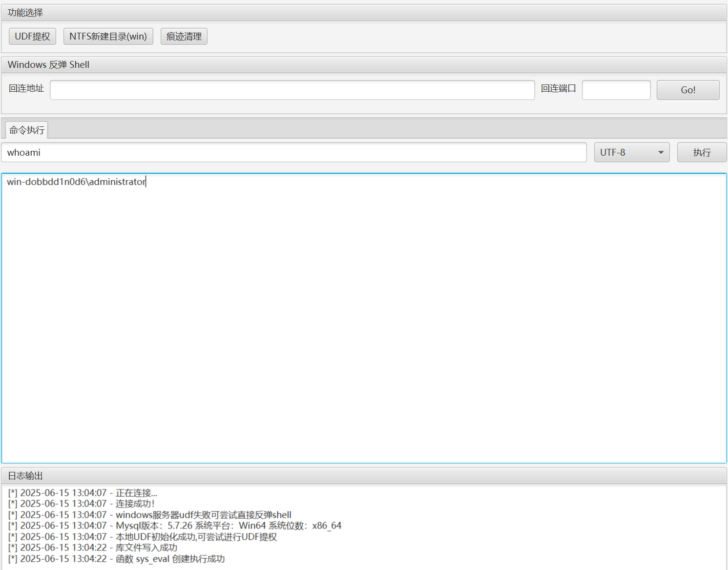
Task: Select the Windows 反弹 Shell panel title
Action: pos(48,65)
